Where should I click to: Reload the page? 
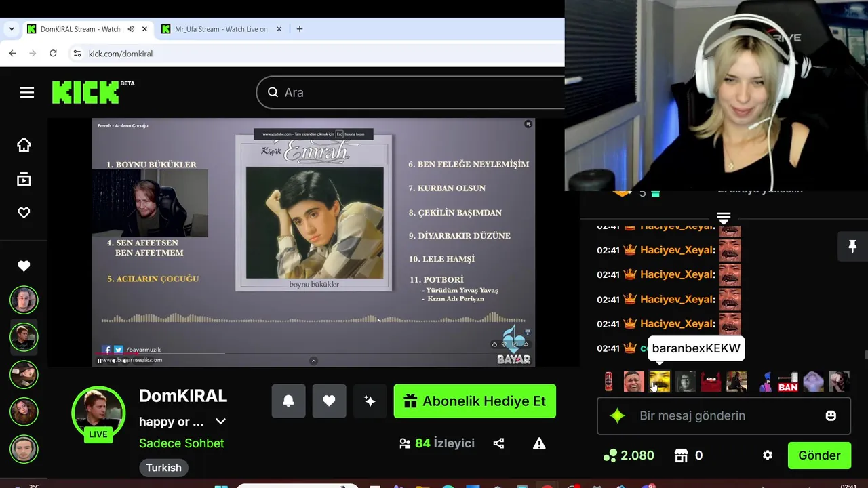53,53
